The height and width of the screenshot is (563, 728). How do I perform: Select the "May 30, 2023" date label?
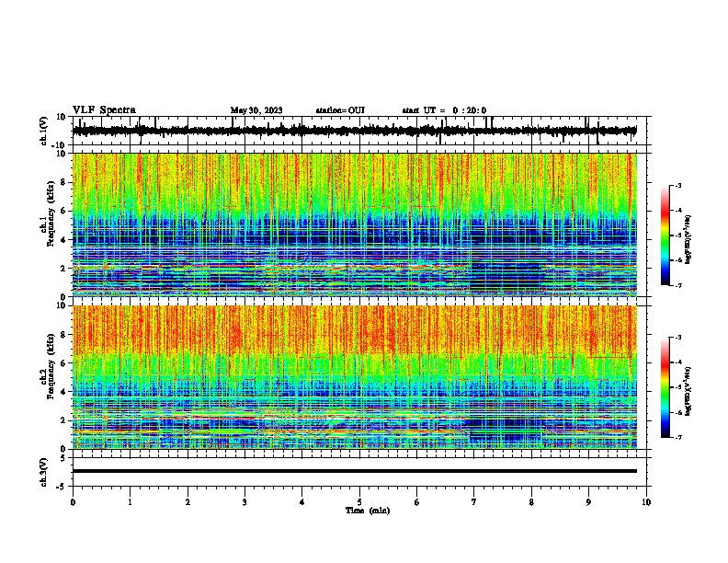(x=256, y=110)
